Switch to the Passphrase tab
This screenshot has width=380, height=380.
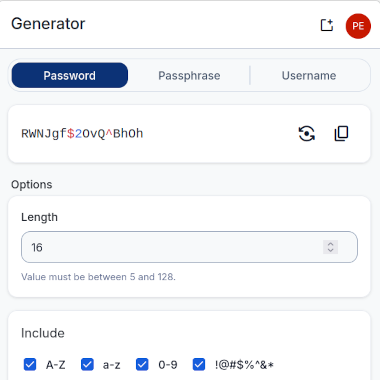coord(189,75)
